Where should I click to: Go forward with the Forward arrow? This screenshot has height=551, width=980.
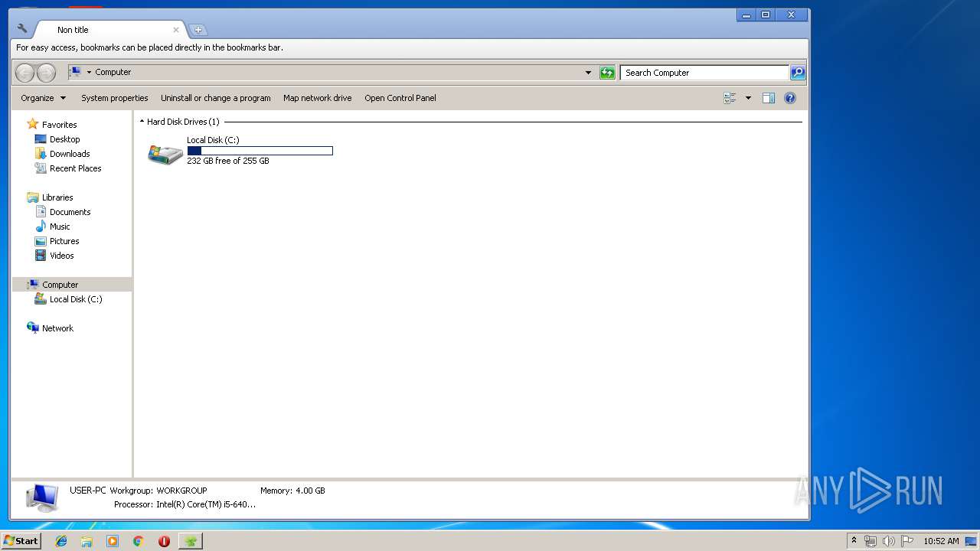46,73
